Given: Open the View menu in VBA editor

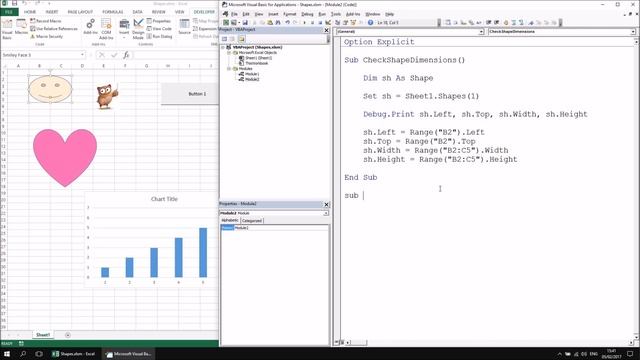Looking at the screenshot, I should pos(259,14).
